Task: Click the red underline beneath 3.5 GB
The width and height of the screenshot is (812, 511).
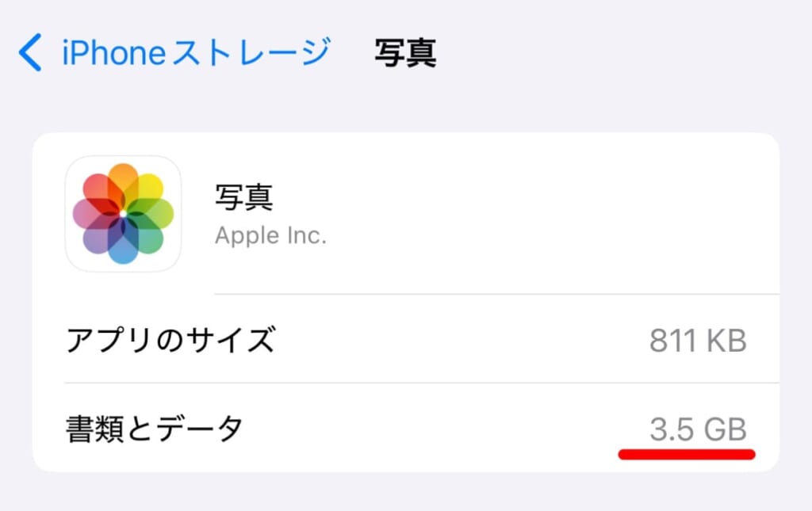Action: 686,454
